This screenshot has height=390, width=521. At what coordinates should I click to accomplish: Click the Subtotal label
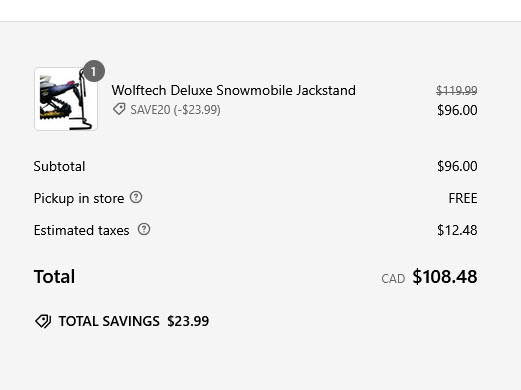click(59, 166)
